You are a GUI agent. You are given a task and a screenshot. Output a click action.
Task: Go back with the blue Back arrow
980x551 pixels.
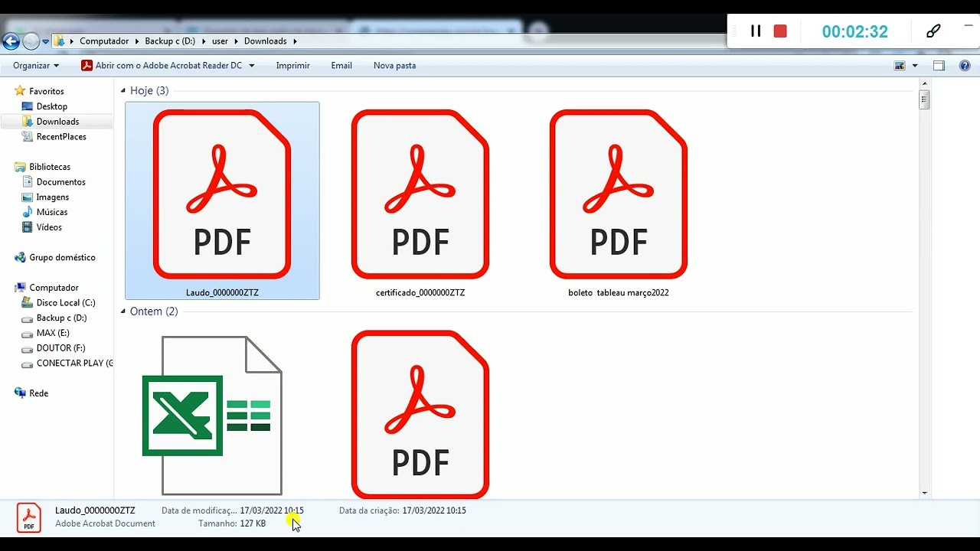11,41
